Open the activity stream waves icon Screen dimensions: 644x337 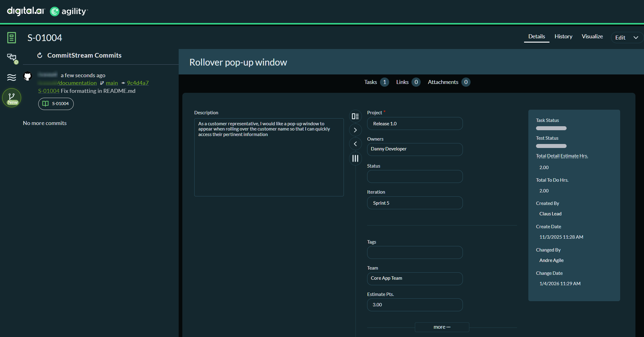click(x=12, y=77)
